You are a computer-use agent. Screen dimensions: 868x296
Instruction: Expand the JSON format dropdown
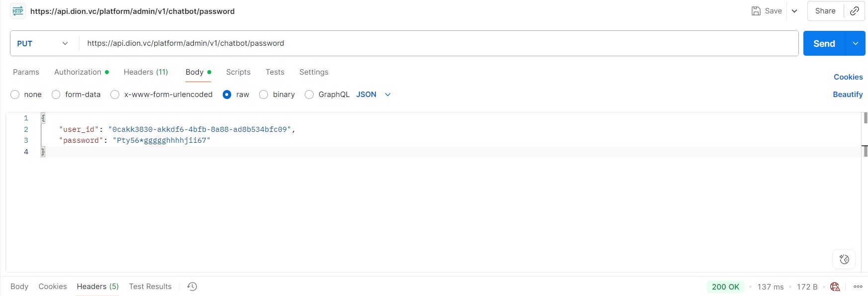tap(388, 95)
